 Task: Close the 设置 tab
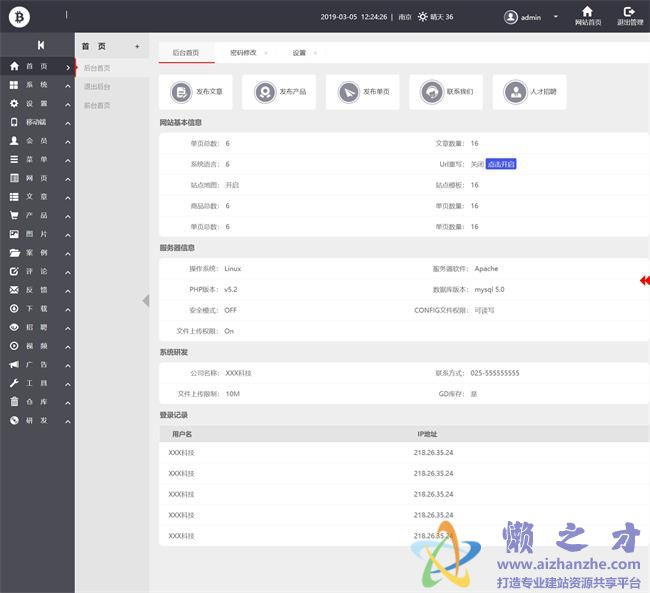point(315,53)
